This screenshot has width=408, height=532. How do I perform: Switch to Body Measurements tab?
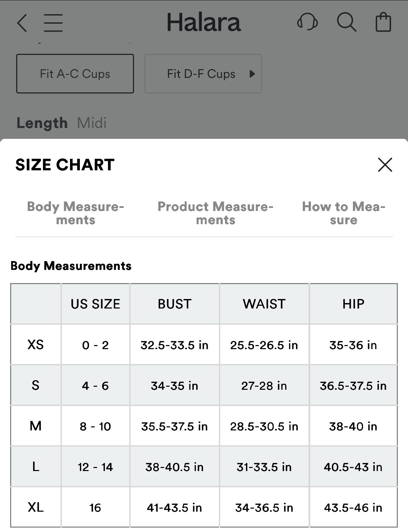coord(75,213)
